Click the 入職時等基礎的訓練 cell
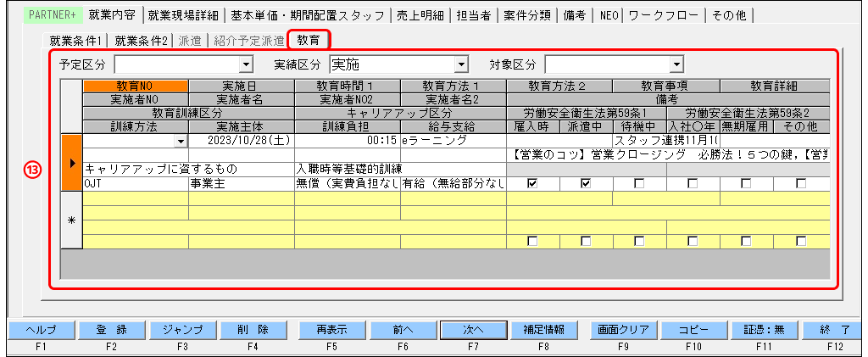868x357 pixels. coord(401,170)
